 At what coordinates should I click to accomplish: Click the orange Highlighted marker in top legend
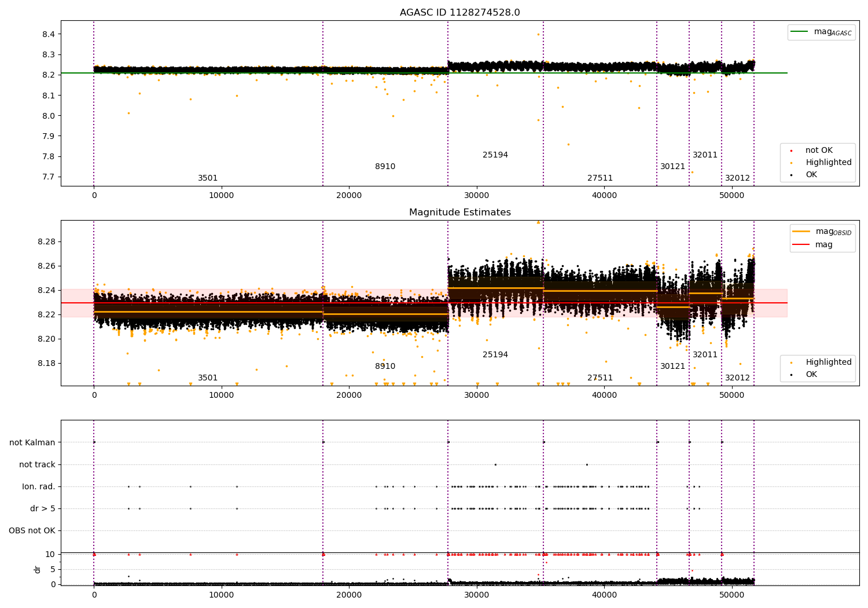click(791, 163)
